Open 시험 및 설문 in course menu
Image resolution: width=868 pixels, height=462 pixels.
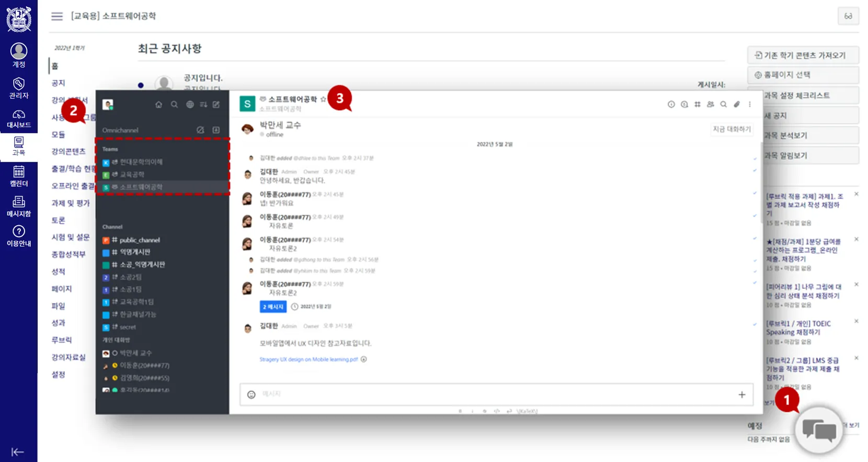tap(71, 238)
